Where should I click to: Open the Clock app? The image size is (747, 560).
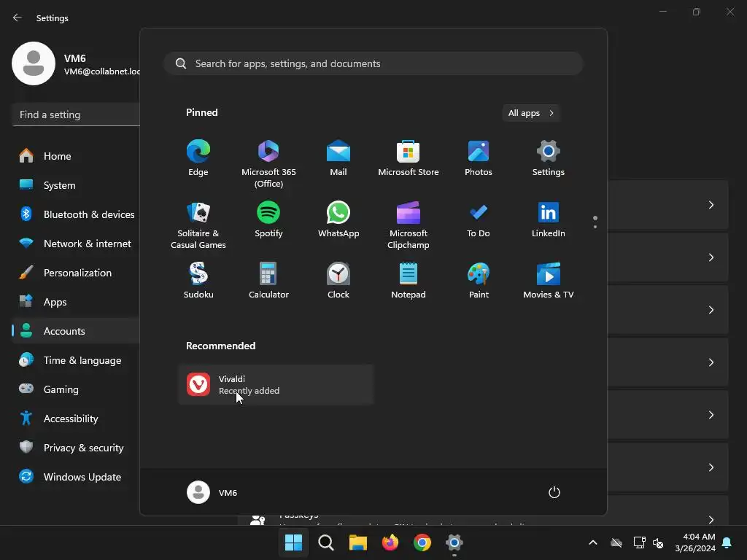pyautogui.click(x=338, y=281)
